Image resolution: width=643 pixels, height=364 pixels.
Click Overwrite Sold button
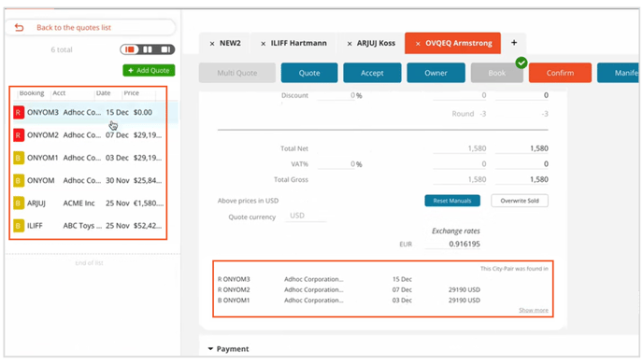(520, 201)
